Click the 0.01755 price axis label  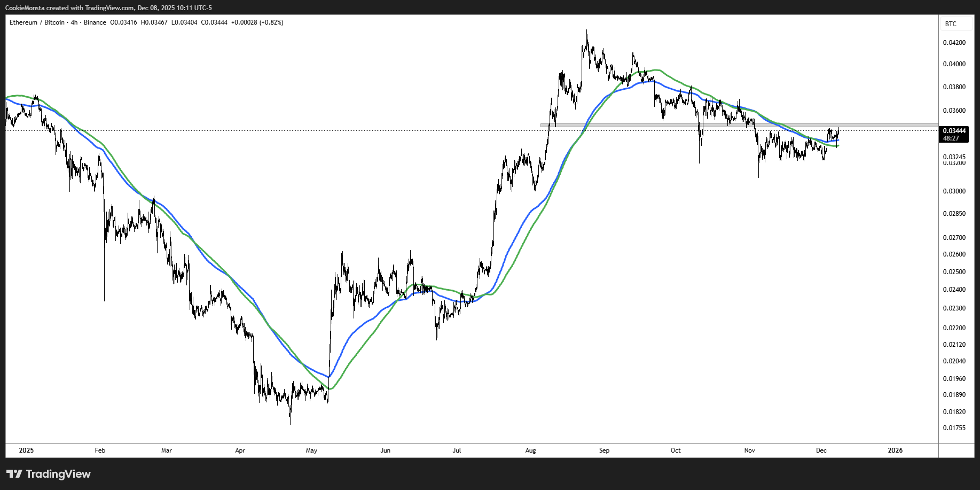click(954, 428)
